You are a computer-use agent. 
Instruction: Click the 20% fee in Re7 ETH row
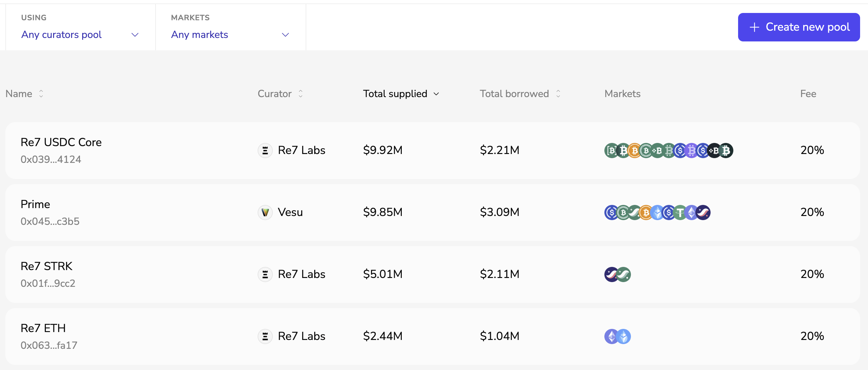[x=812, y=336]
